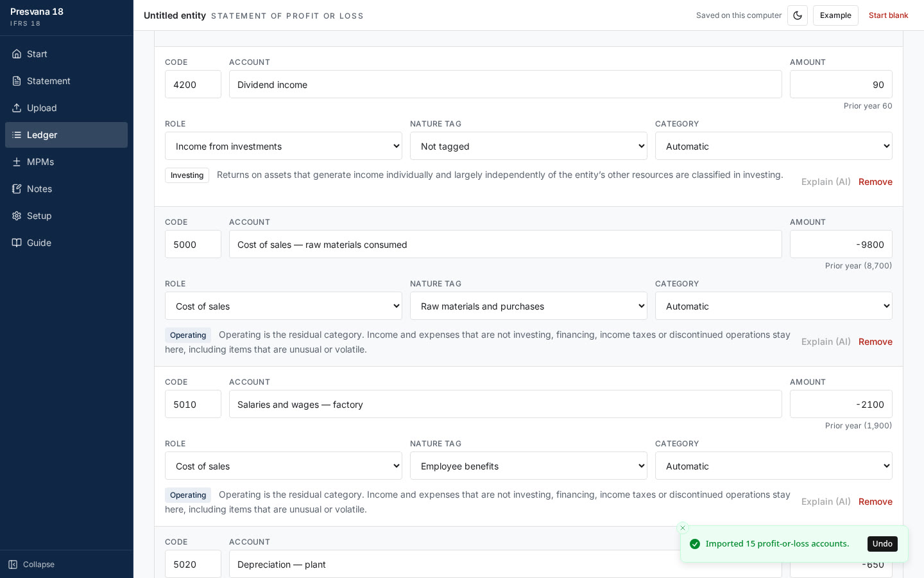Edit the code field 5010
This screenshot has height=578, width=924.
pyautogui.click(x=193, y=404)
